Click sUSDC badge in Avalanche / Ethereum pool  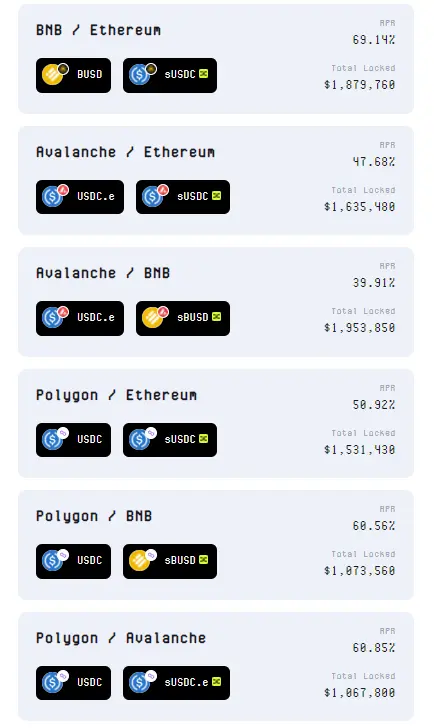click(x=183, y=197)
